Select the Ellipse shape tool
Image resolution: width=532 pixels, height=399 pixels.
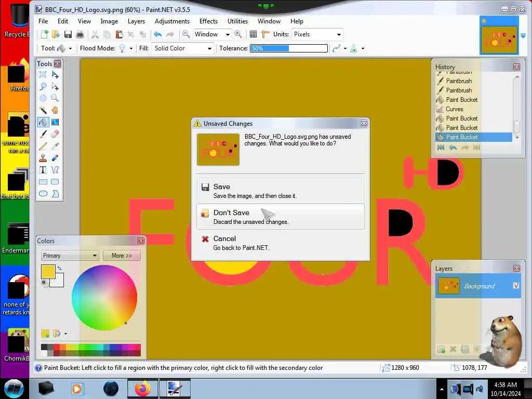point(43,194)
